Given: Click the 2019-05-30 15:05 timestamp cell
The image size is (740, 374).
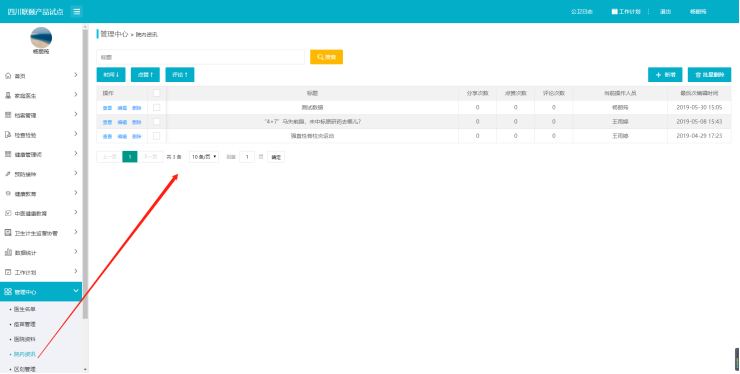Looking at the screenshot, I should 699,108.
